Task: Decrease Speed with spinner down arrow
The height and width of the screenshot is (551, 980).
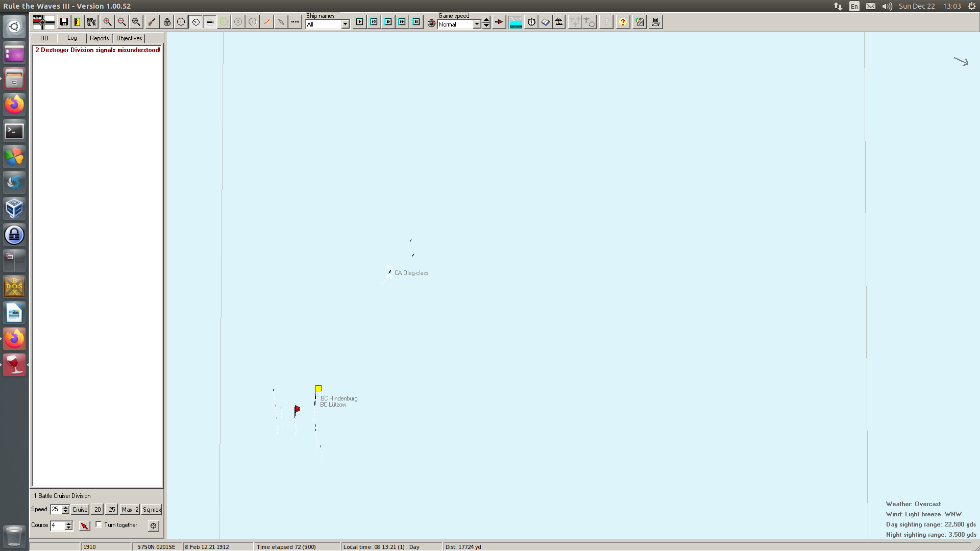Action: click(65, 512)
